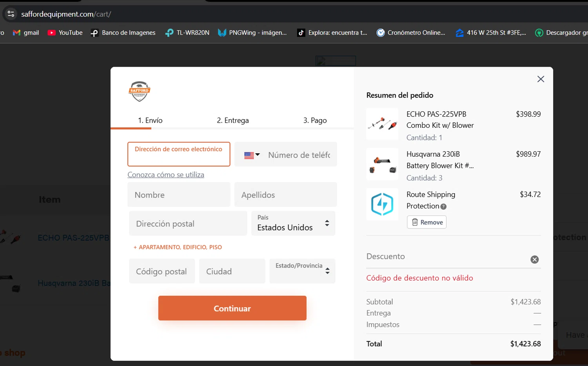Screen dimensions: 588x366
Task: Open the gmail bookmark
Action: [x=26, y=33]
